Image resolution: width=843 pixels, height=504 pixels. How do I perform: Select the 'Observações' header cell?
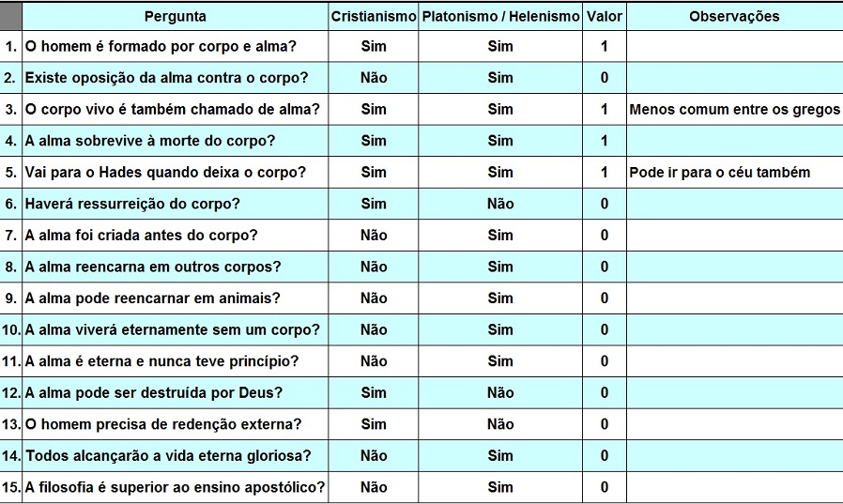click(x=734, y=16)
